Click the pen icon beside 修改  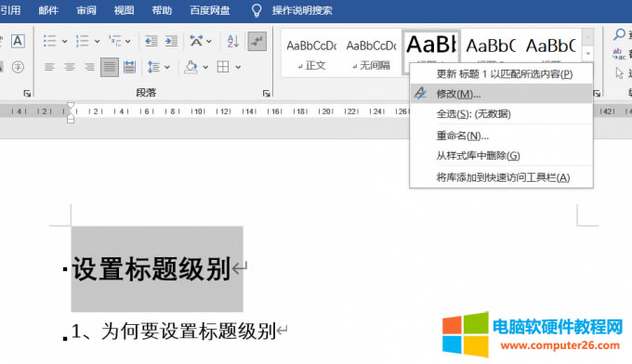[x=420, y=94]
